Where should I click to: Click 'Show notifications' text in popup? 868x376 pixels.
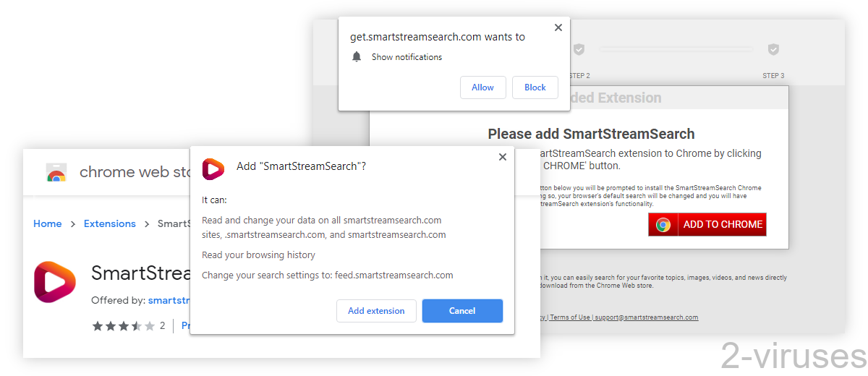(x=407, y=57)
